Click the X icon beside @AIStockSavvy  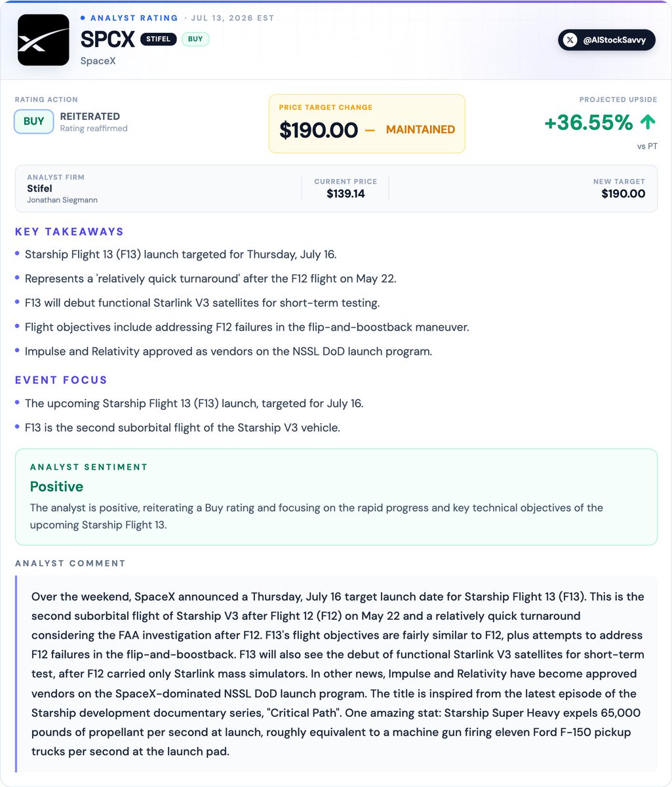coord(570,40)
